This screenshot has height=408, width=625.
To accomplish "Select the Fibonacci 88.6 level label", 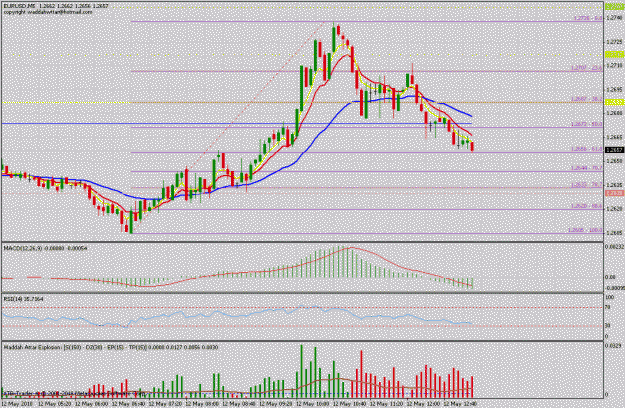I will [586, 206].
